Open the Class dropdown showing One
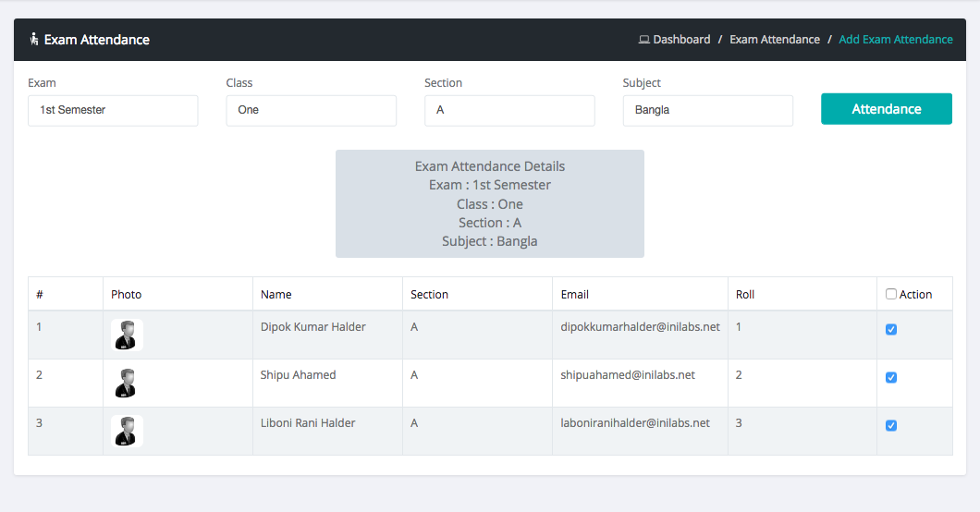Image resolution: width=980 pixels, height=512 pixels. pyautogui.click(x=312, y=111)
